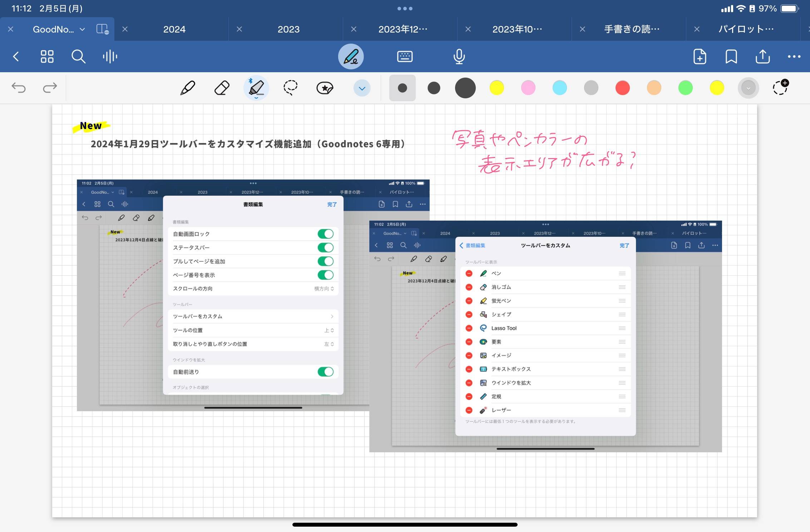This screenshot has height=532, width=810.
Task: Switch to the 2023年10… tab
Action: coord(518,29)
